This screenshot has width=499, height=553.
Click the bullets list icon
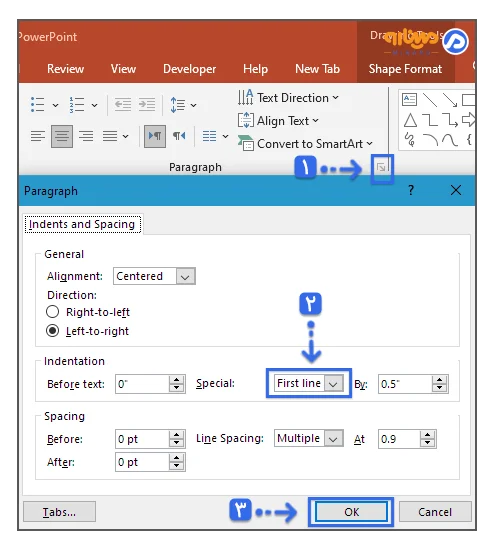click(x=37, y=105)
